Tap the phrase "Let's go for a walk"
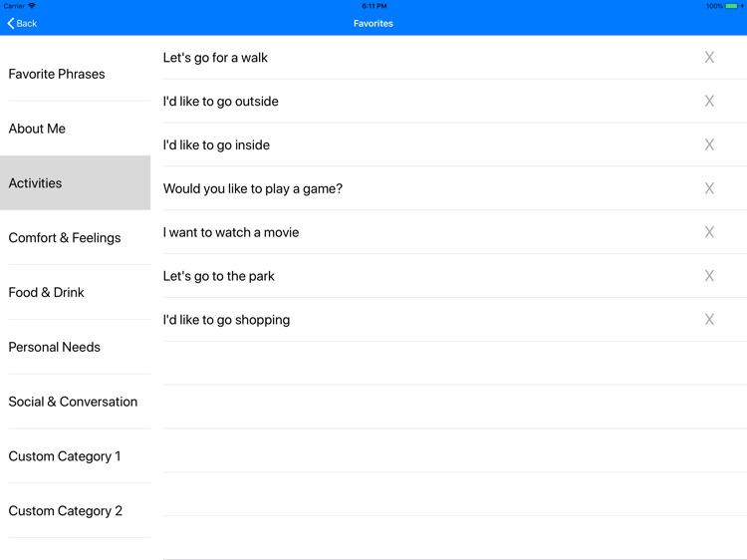This screenshot has width=747, height=560. 215,58
